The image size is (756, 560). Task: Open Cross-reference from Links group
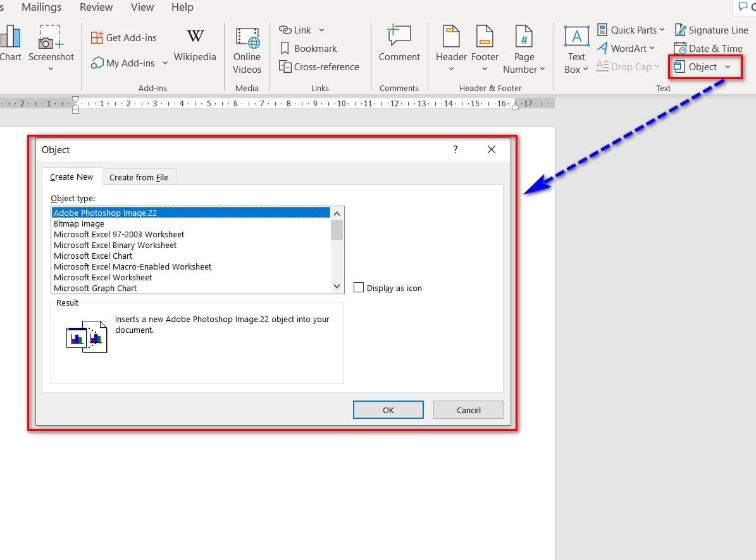(x=319, y=67)
